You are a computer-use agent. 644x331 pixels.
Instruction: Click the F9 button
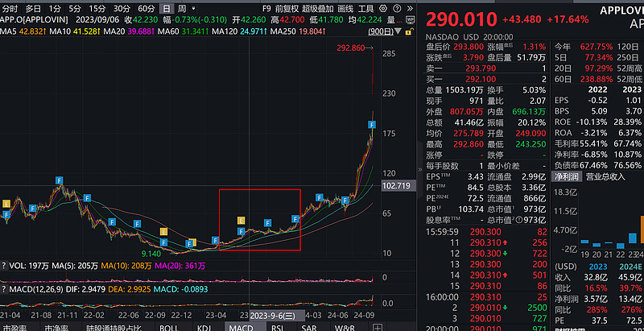[266, 8]
